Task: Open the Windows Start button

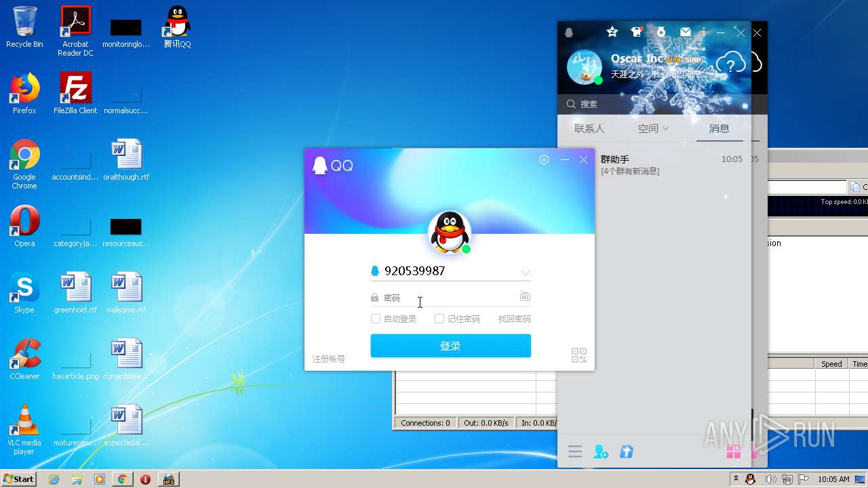Action: pos(18,479)
